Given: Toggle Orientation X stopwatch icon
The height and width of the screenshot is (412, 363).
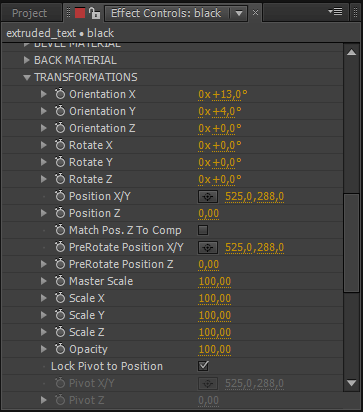Looking at the screenshot, I should pyautogui.click(x=60, y=94).
